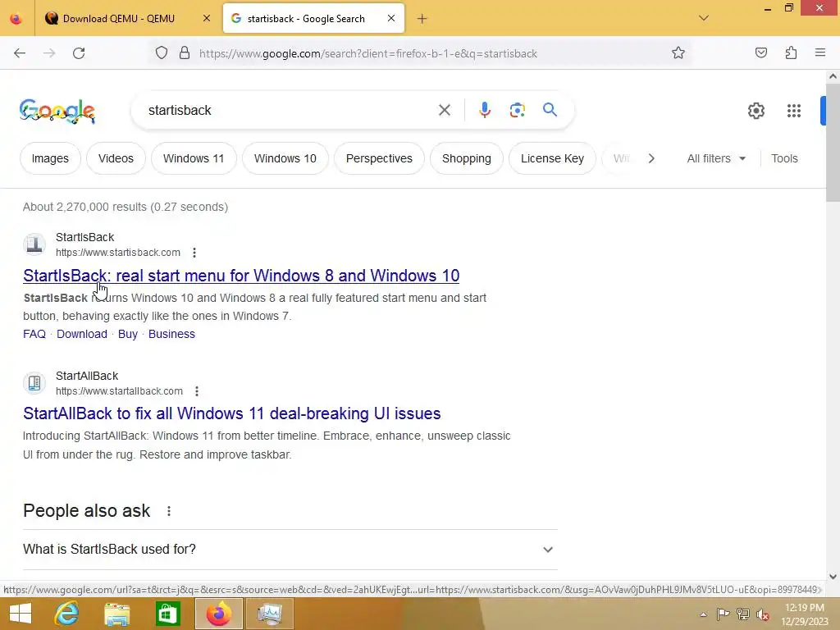Filter results by Images

point(50,158)
